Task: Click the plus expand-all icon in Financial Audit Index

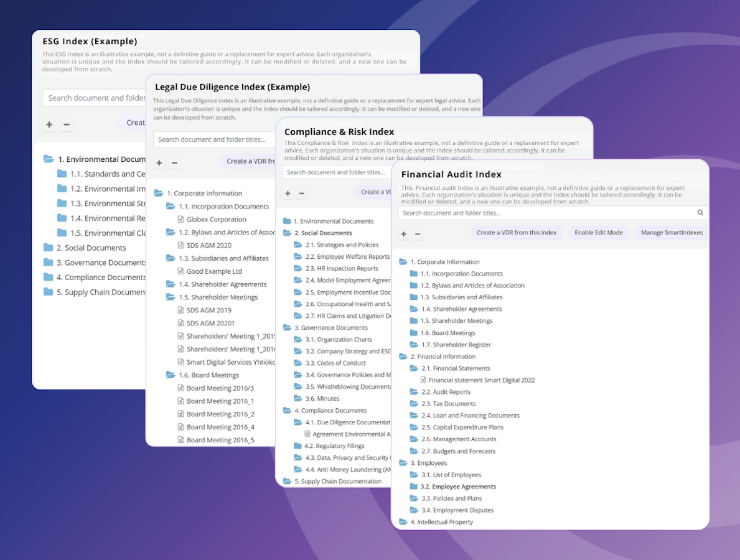Action: tap(403, 234)
